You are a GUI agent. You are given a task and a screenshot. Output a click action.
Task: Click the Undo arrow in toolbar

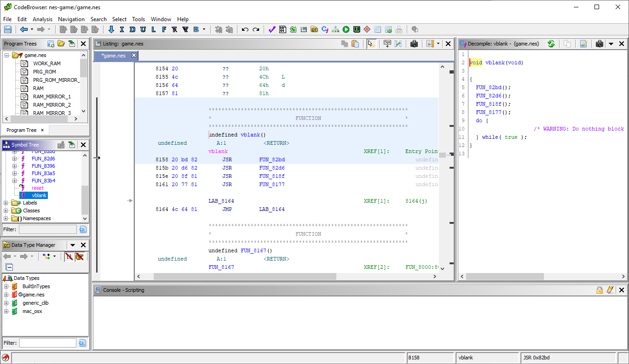pos(245,29)
